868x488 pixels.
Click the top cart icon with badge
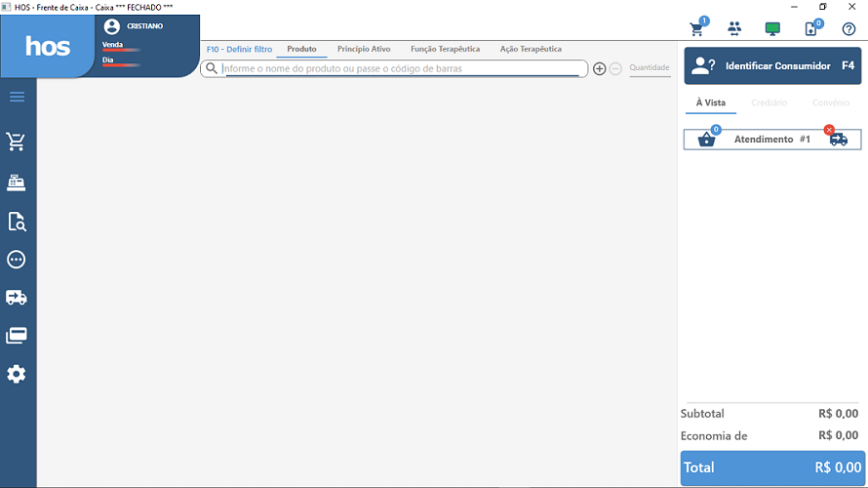[697, 28]
